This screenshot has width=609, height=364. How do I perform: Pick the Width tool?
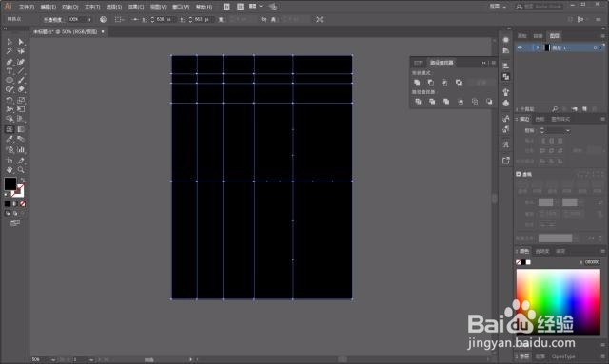point(10,109)
